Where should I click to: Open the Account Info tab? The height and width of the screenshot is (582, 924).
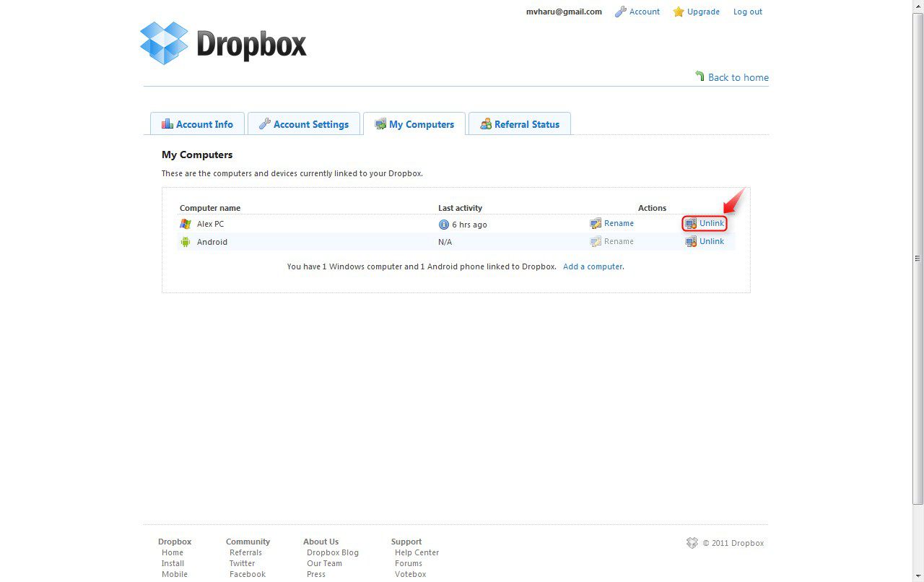pos(197,123)
